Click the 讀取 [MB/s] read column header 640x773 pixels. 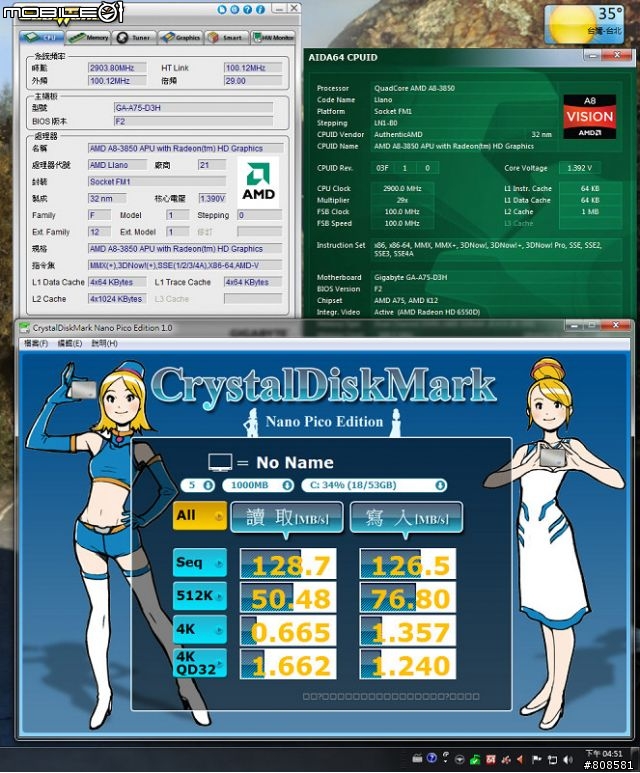(x=287, y=518)
